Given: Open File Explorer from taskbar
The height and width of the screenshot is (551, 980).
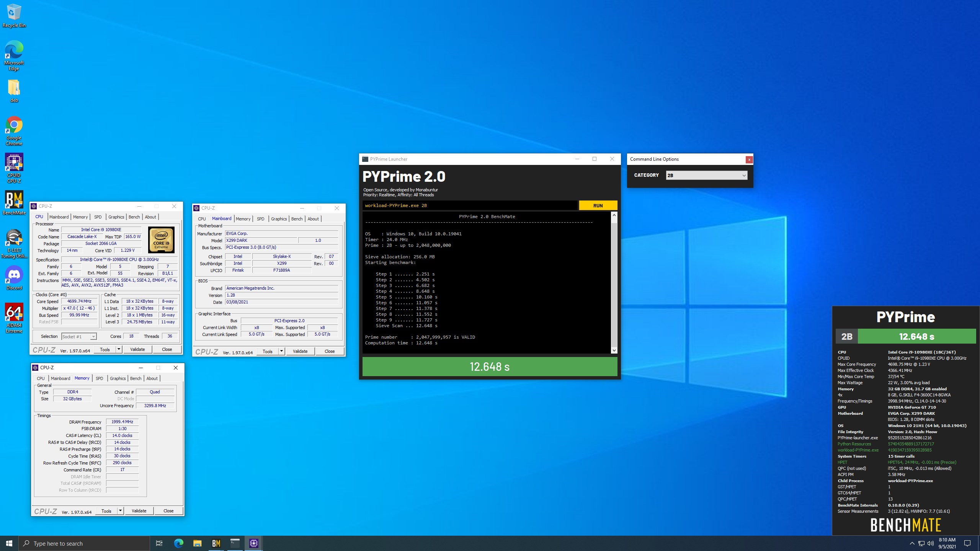Looking at the screenshot, I should [x=197, y=543].
